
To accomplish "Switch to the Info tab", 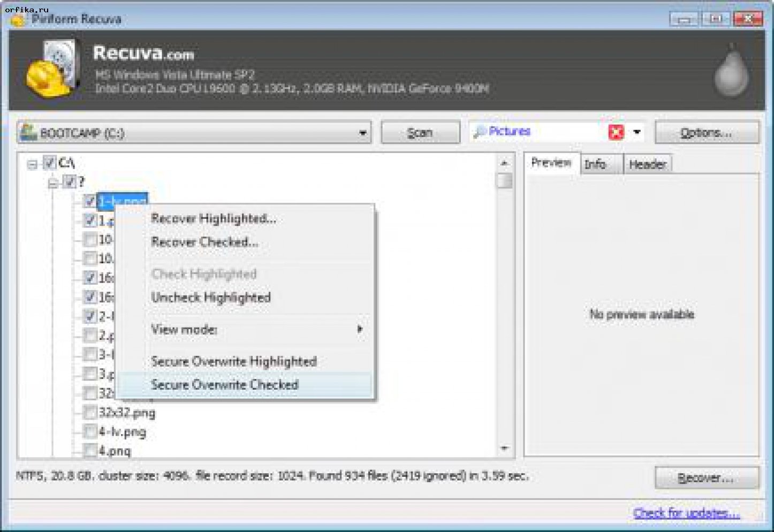I will 595,164.
